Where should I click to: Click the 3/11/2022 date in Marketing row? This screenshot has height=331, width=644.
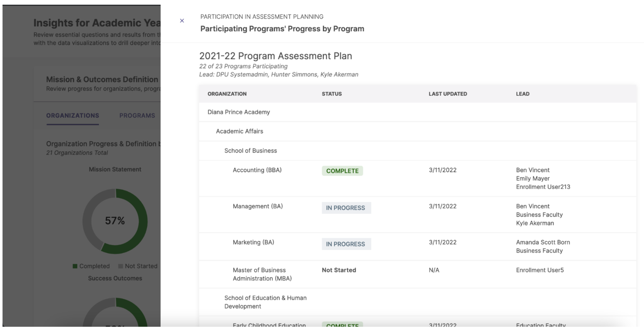442,242
